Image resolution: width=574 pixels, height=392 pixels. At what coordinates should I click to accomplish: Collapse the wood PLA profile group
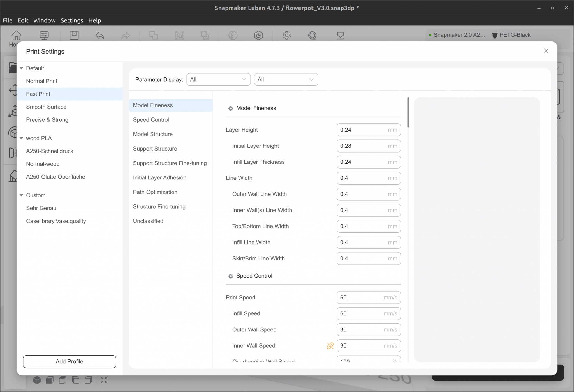pos(21,138)
